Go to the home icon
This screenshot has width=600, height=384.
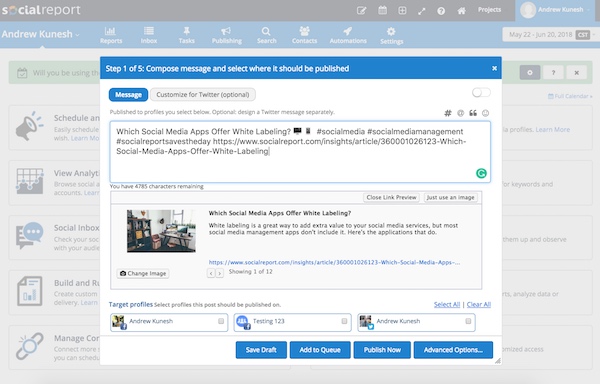point(461,11)
